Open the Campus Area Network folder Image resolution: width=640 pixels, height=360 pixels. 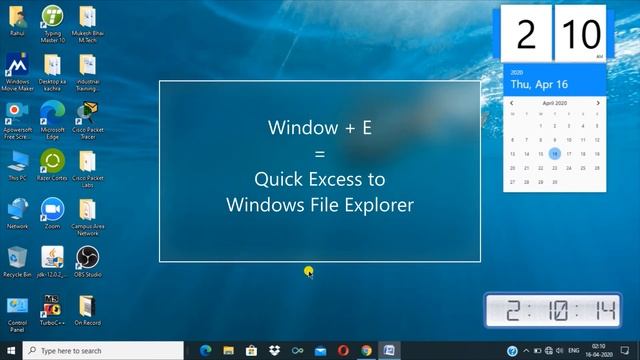(x=87, y=217)
